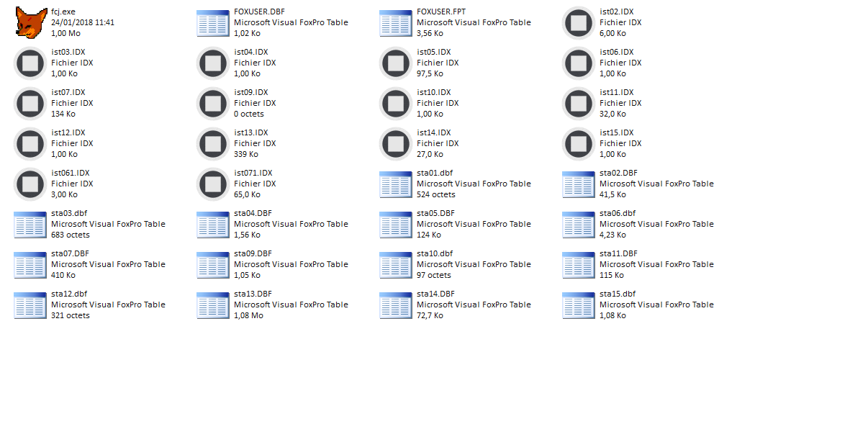Select the sta04.DBF file name
This screenshot has width=868, height=424.
pyautogui.click(x=253, y=213)
